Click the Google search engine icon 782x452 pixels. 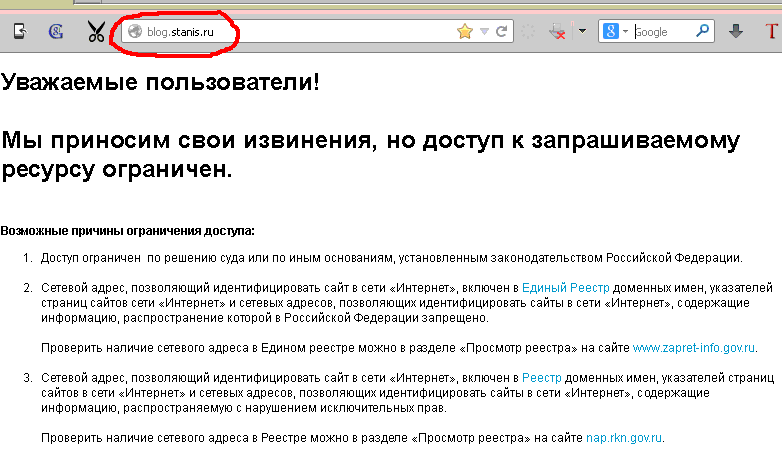coord(609,32)
